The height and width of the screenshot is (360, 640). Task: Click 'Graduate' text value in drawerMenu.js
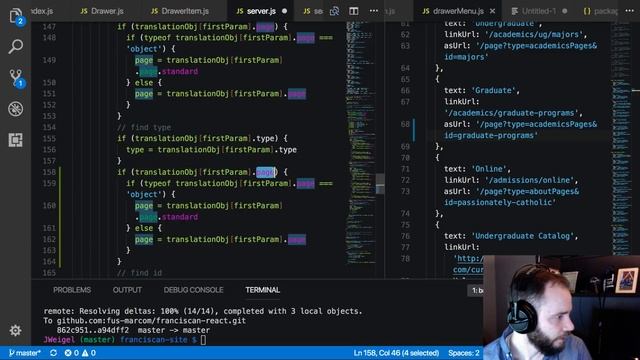coord(493,90)
